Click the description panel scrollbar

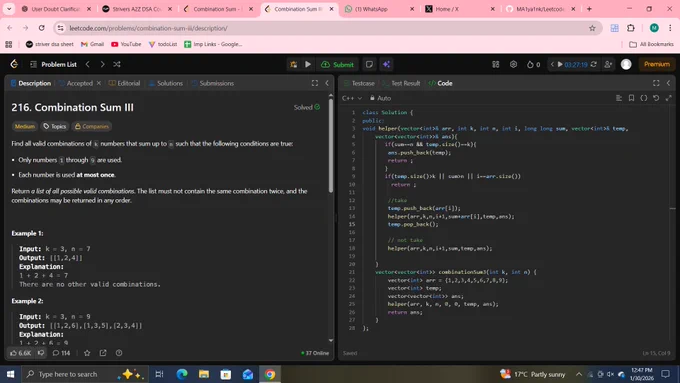[331, 145]
